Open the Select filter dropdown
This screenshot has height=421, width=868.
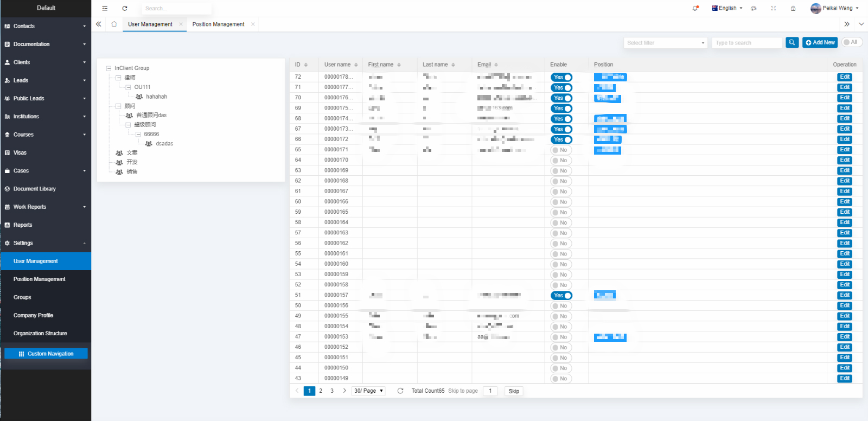(x=666, y=43)
